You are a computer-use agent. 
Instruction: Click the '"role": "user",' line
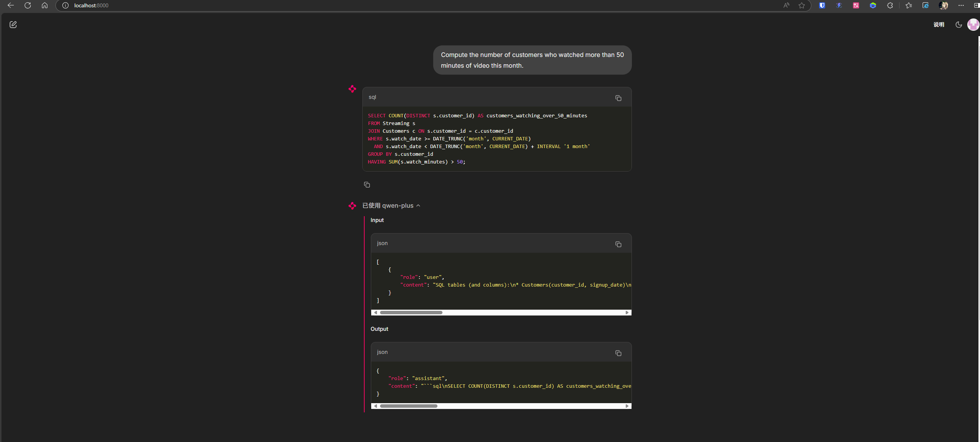coord(422,277)
